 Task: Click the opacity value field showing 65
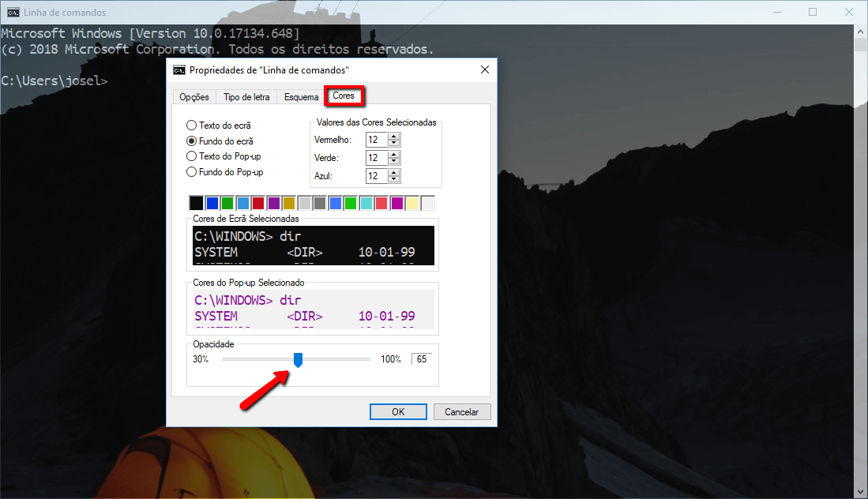coord(422,359)
